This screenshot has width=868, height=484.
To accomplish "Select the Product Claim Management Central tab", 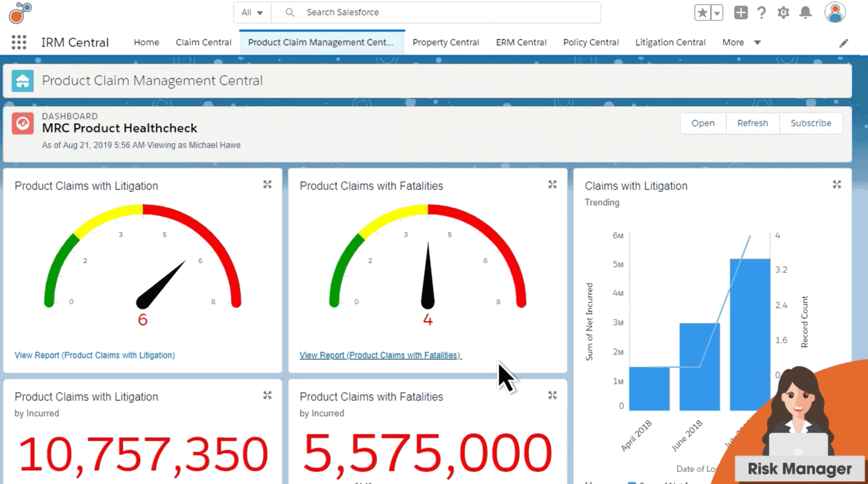I will pyautogui.click(x=321, y=42).
